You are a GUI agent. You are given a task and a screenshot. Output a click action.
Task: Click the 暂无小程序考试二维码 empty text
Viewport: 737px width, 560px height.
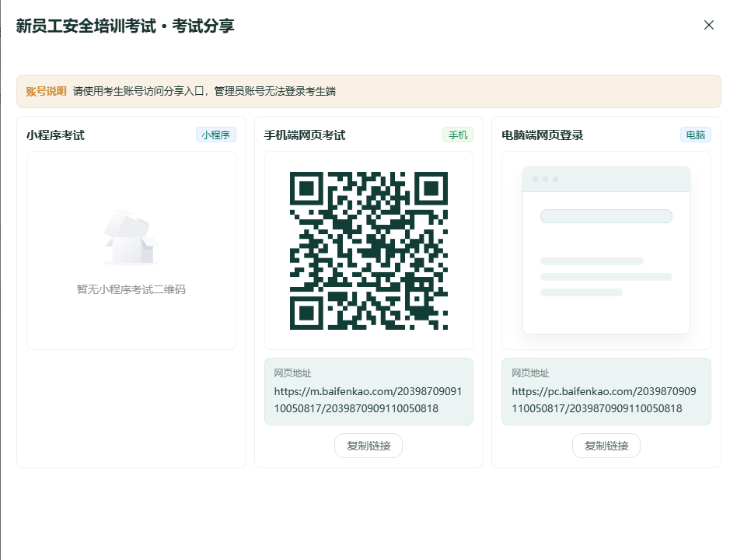pos(131,289)
